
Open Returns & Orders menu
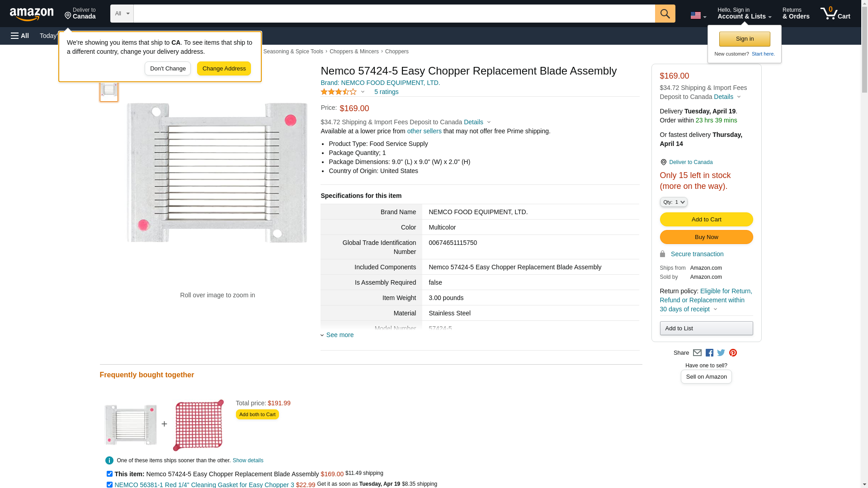click(x=796, y=14)
